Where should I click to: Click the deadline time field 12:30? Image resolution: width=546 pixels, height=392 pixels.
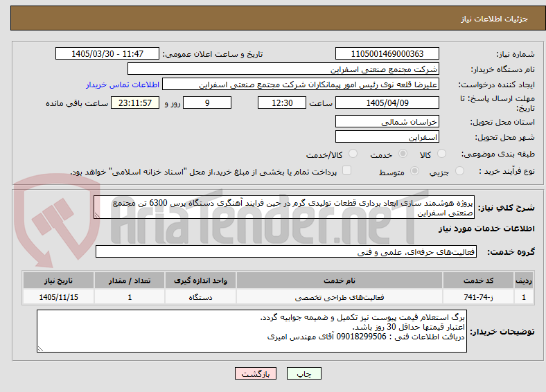[x=282, y=103]
